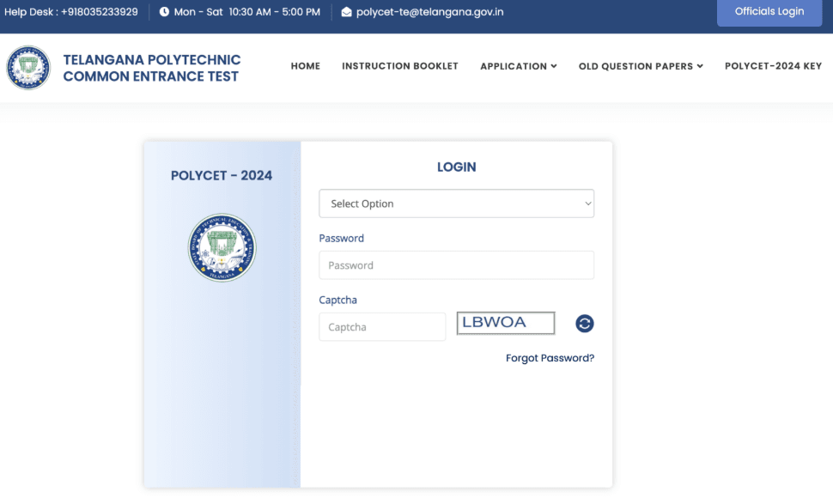Viewport: 833px width, 504px height.
Task: Go to the Home page
Action: tap(306, 66)
